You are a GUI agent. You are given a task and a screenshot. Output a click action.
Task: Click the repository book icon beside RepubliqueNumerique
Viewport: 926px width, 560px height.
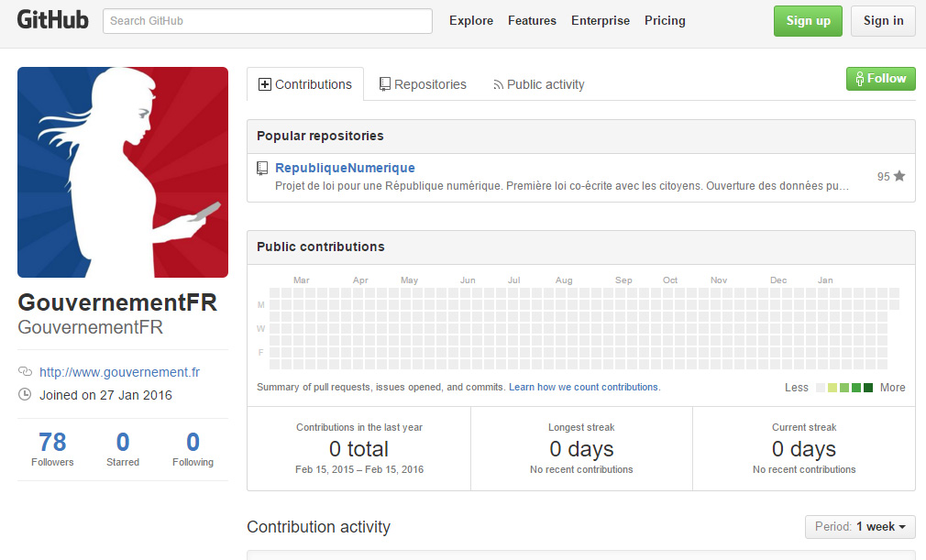point(262,168)
